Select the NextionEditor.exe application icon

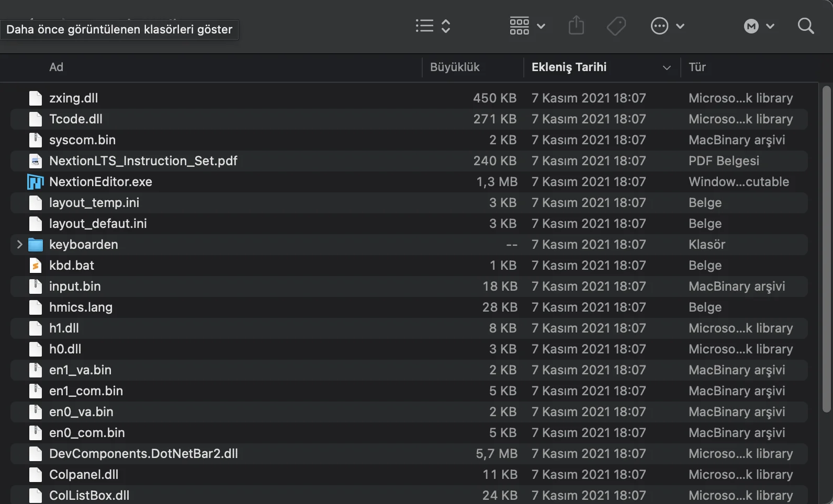[x=35, y=181]
